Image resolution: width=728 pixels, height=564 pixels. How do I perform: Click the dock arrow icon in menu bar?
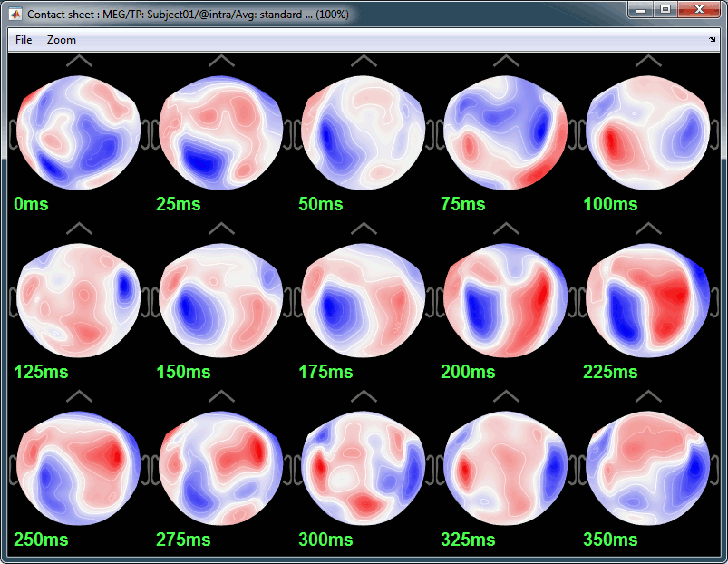[712, 40]
